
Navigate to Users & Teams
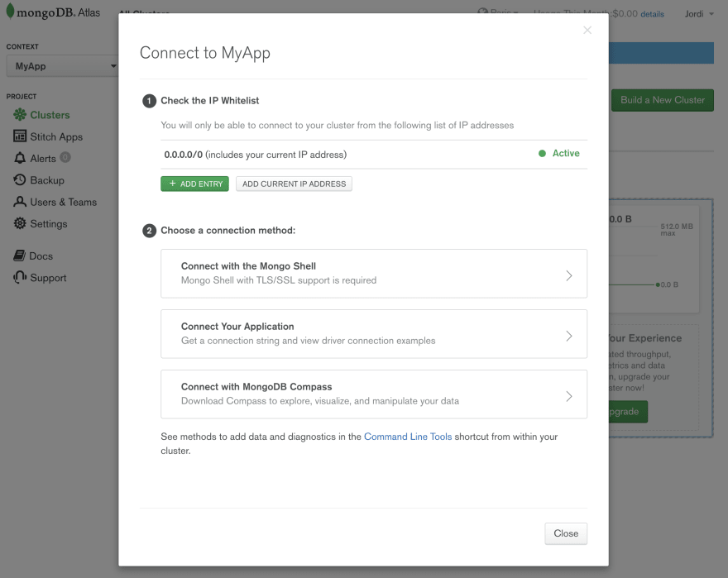63,202
